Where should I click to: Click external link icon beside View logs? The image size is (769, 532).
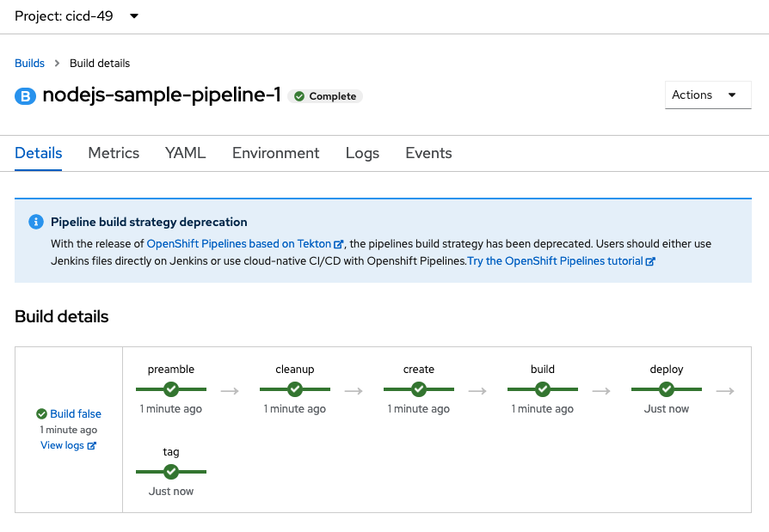[x=92, y=446]
